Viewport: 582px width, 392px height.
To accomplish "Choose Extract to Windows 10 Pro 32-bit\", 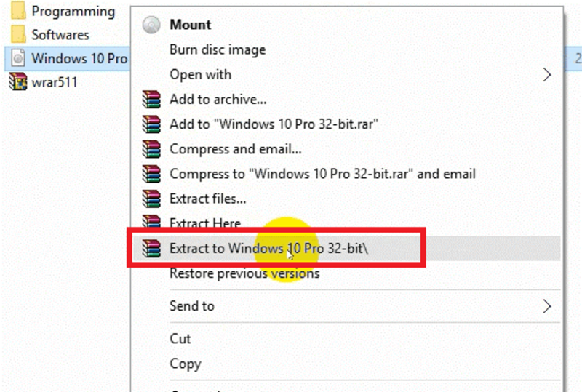I will tap(269, 248).
